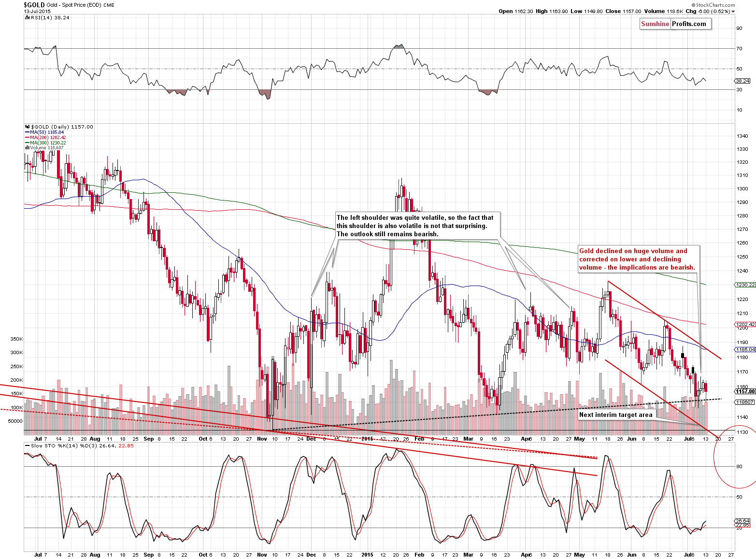Click the Close 1157.00 value
The width and height of the screenshot is (756, 559).
coord(623,11)
